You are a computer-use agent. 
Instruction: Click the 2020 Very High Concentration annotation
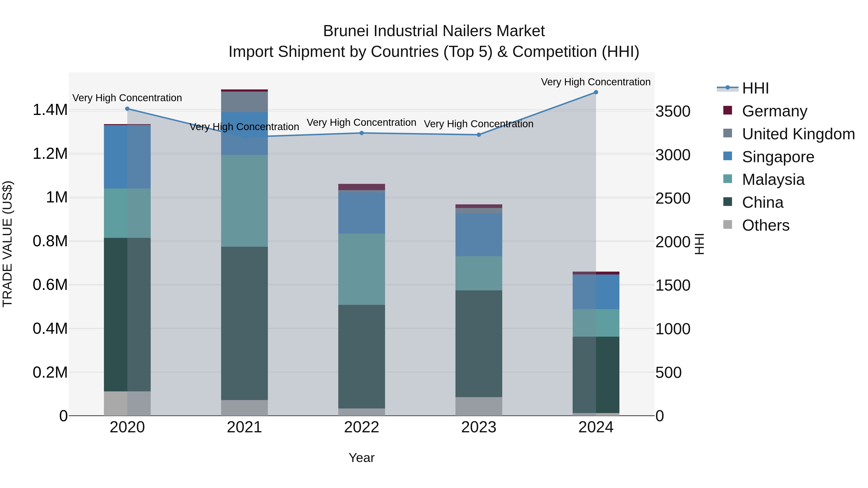[127, 98]
